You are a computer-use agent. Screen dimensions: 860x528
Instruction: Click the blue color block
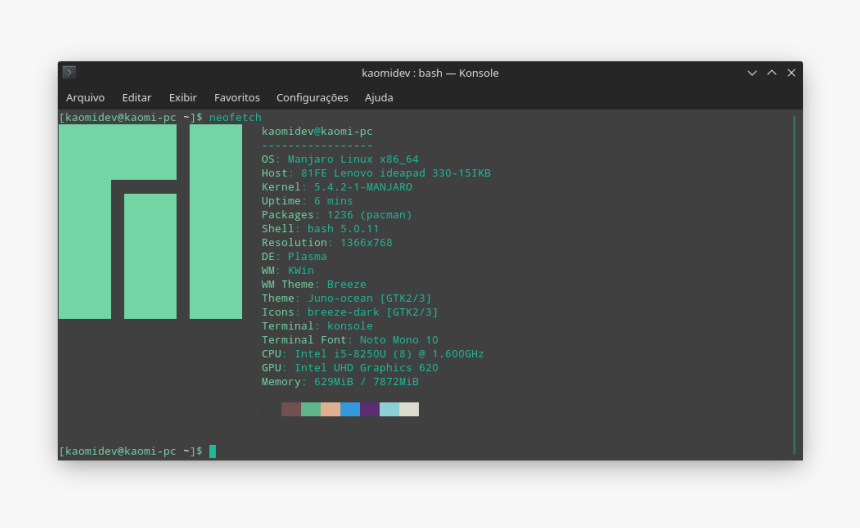(x=350, y=409)
